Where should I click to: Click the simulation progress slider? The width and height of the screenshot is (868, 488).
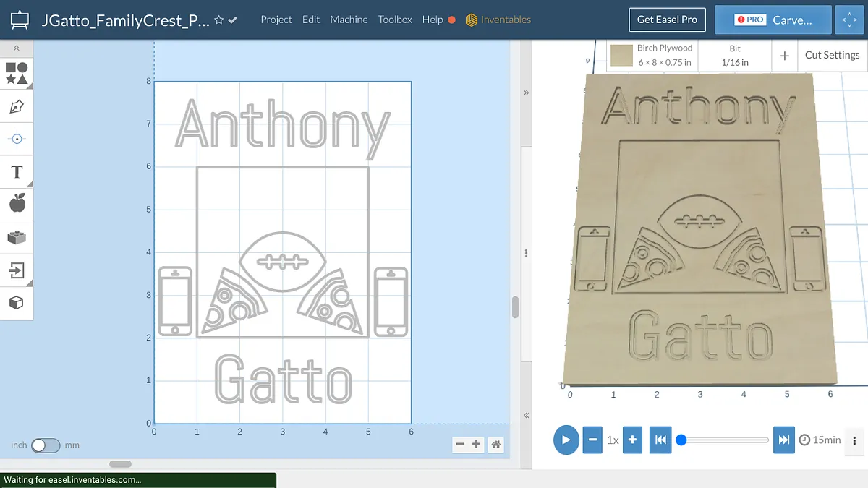click(x=724, y=440)
